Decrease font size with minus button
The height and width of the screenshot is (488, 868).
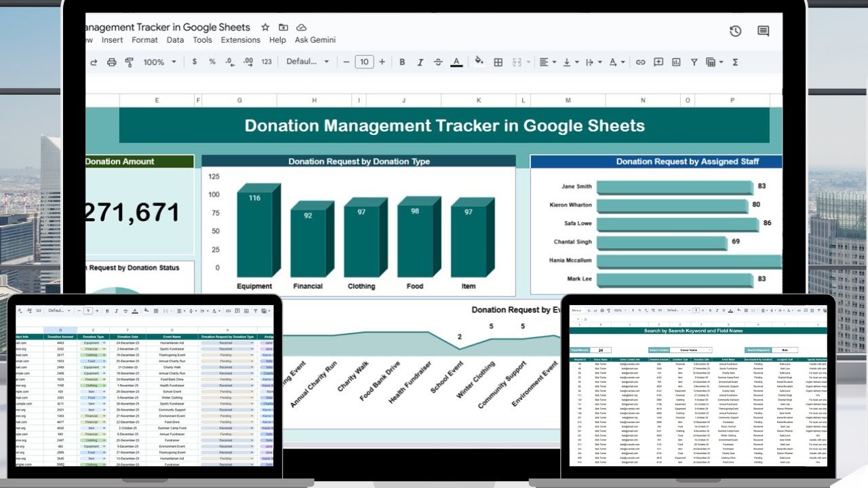click(x=347, y=62)
